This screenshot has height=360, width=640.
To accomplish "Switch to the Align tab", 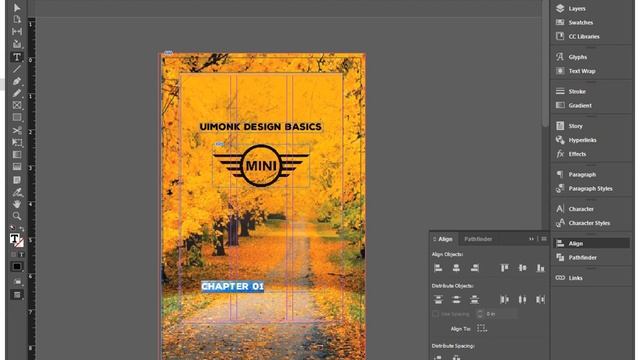I will pyautogui.click(x=444, y=239).
